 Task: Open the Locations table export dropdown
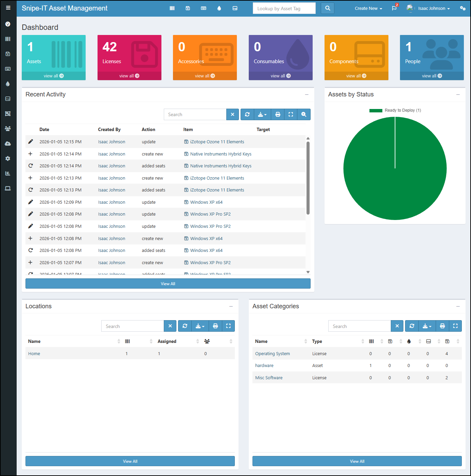tap(200, 326)
